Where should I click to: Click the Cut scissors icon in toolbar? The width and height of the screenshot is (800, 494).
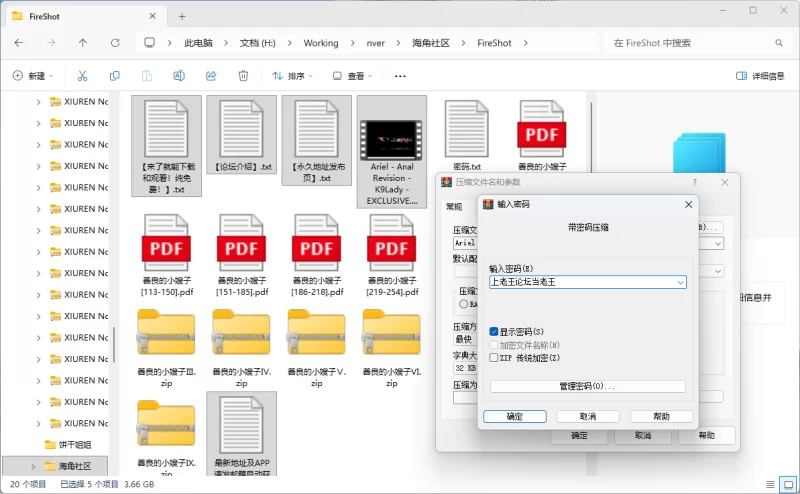82,76
